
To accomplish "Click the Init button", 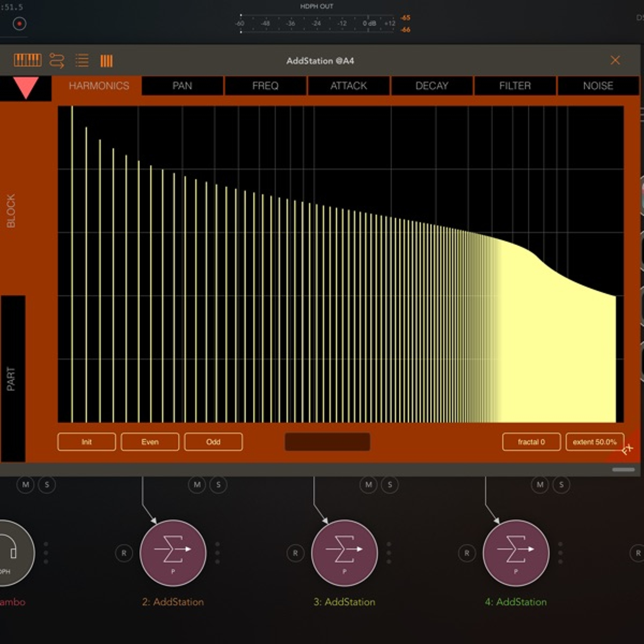I will (x=87, y=442).
